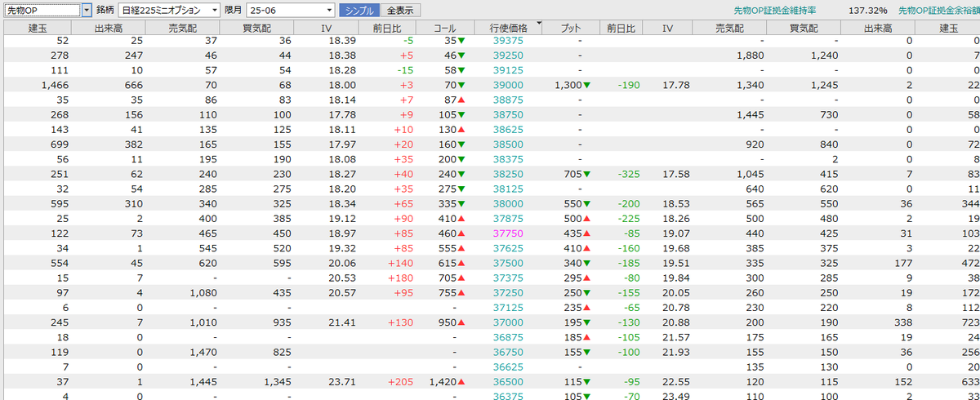This screenshot has height=400, width=980.
Task: Select strike price 37625
Action: click(x=509, y=247)
